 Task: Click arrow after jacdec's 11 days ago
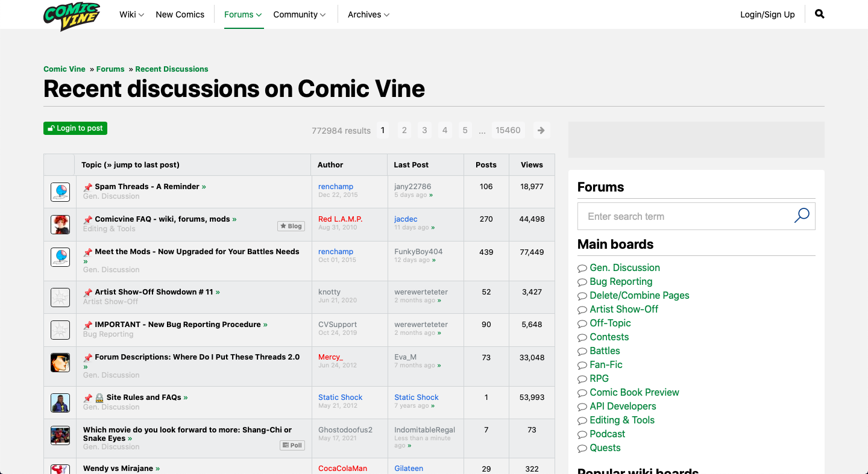[433, 228]
